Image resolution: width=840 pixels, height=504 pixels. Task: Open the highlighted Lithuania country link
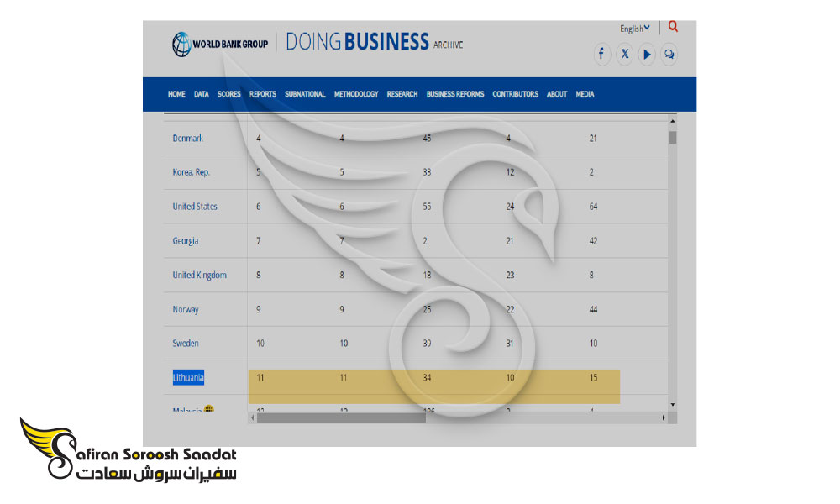(188, 378)
